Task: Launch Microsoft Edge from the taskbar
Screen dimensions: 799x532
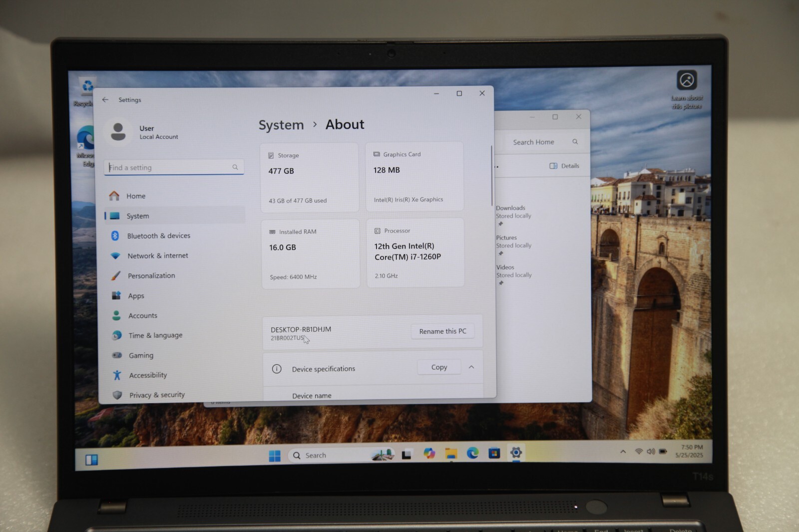Action: pos(472,453)
